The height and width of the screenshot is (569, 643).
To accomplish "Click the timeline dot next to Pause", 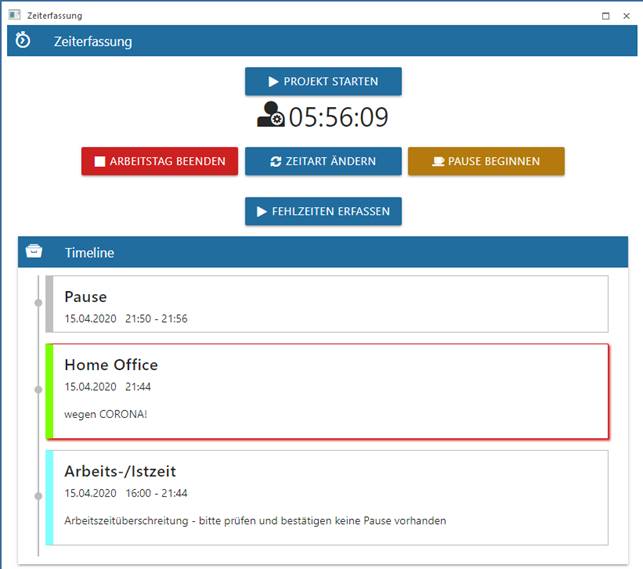I will coord(38,302).
